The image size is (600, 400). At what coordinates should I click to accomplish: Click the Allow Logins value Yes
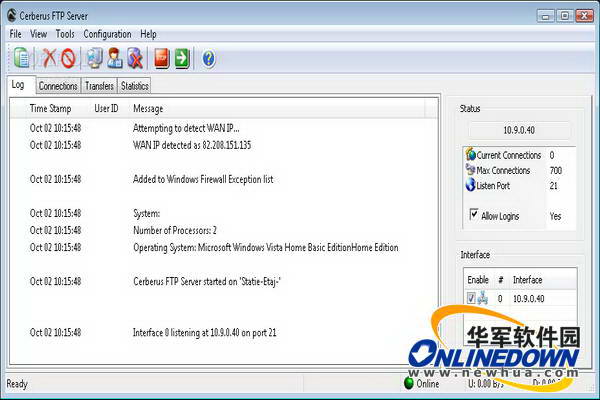click(x=555, y=216)
